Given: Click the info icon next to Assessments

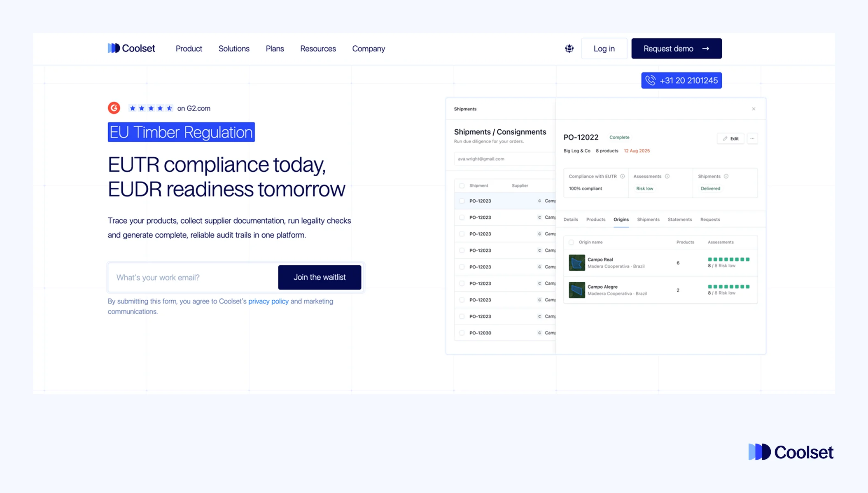Looking at the screenshot, I should click(x=667, y=176).
